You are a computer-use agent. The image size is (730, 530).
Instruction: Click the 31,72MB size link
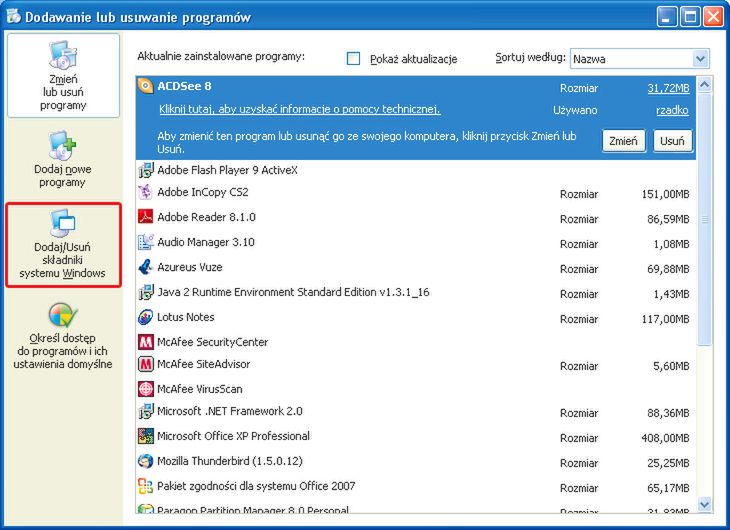(x=668, y=88)
